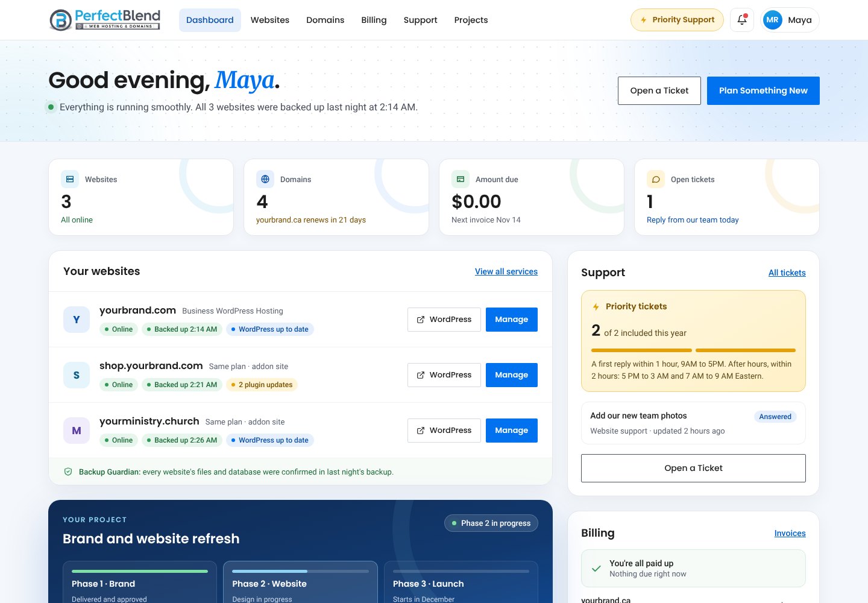This screenshot has width=868, height=603.
Task: Manage shop.yourbrand.com
Action: tap(512, 375)
